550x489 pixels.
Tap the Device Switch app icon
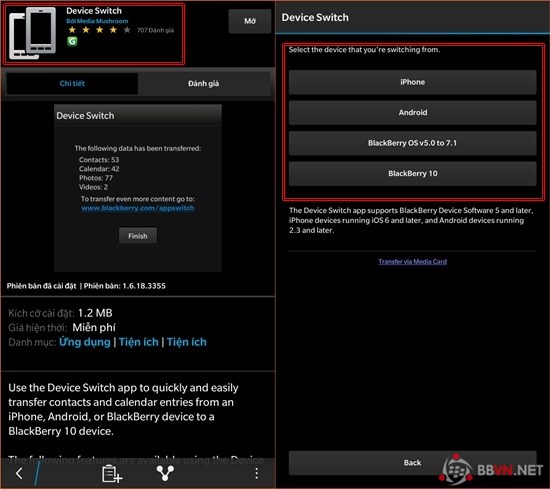click(32, 33)
